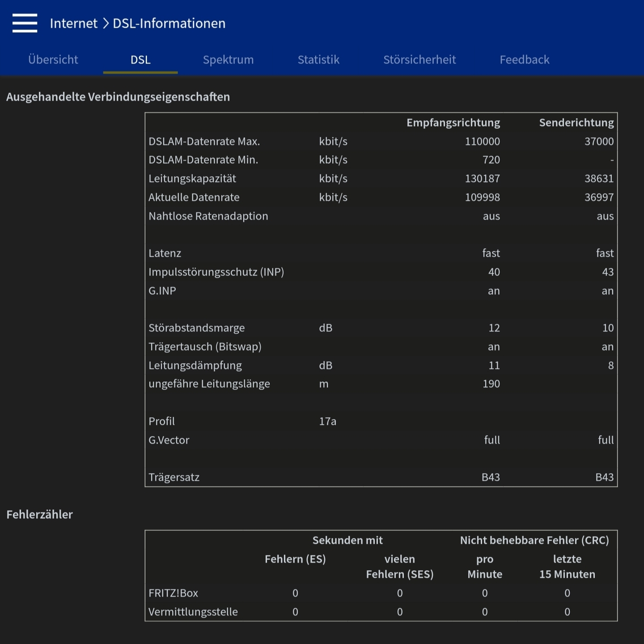This screenshot has width=644, height=644.
Task: Click the minimum rate value 720
Action: 491,160
